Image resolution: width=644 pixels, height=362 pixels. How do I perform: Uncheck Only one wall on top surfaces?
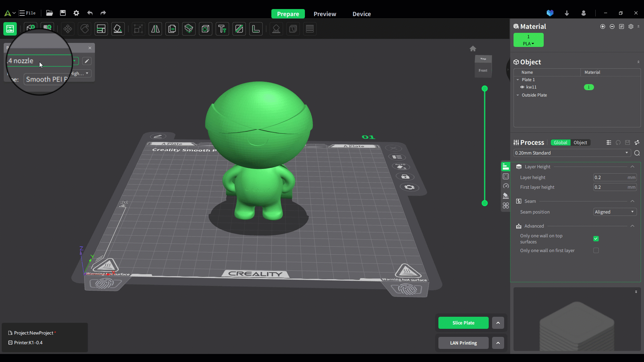(596, 239)
